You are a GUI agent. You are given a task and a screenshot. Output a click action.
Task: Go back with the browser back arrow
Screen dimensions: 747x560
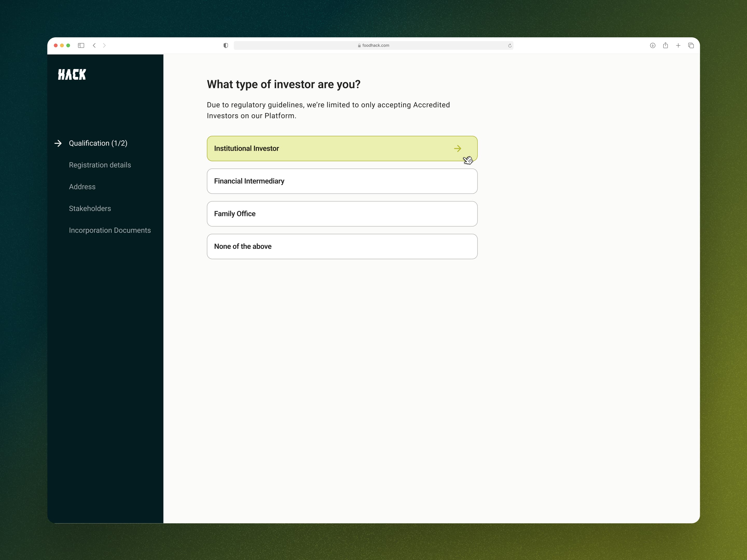94,45
